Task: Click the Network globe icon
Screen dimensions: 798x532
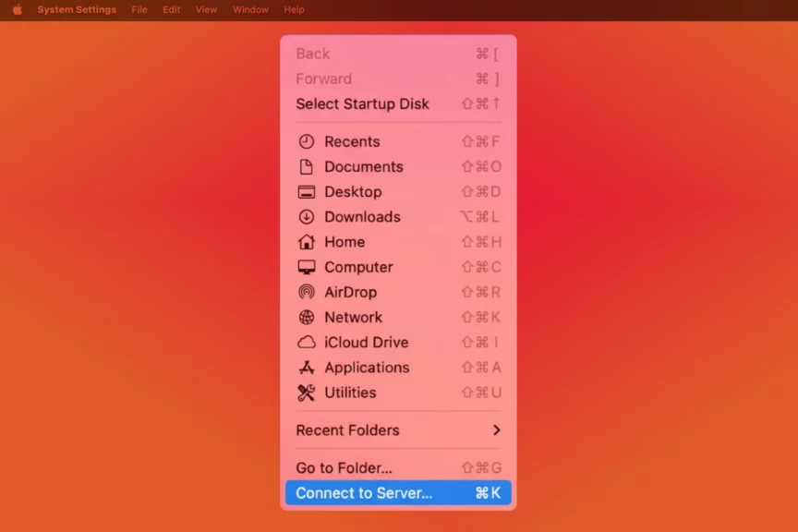Action: coord(307,317)
